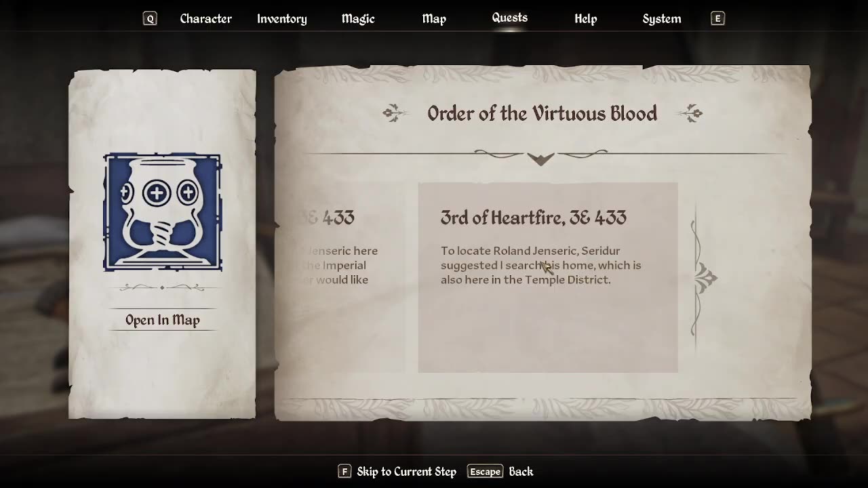Switch to the Inventory tab

point(282,19)
